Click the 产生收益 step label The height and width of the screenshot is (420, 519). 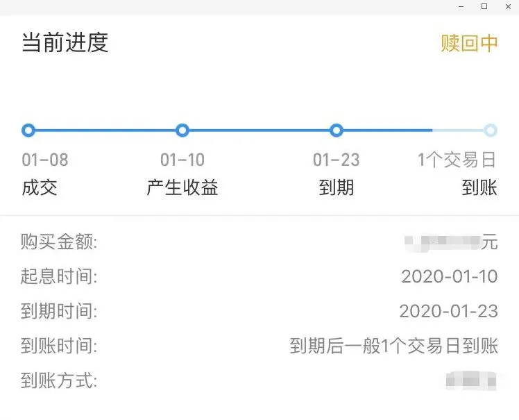pyautogui.click(x=182, y=187)
